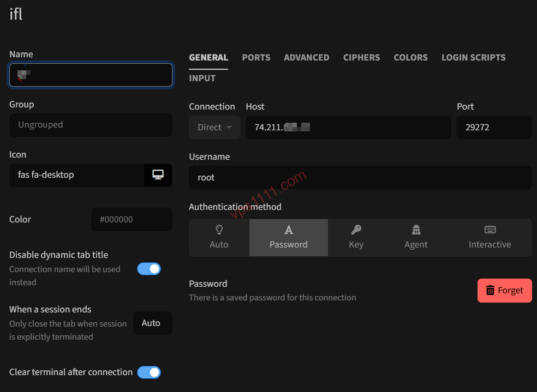Open the Ungrouped group selector

pyautogui.click(x=91, y=125)
